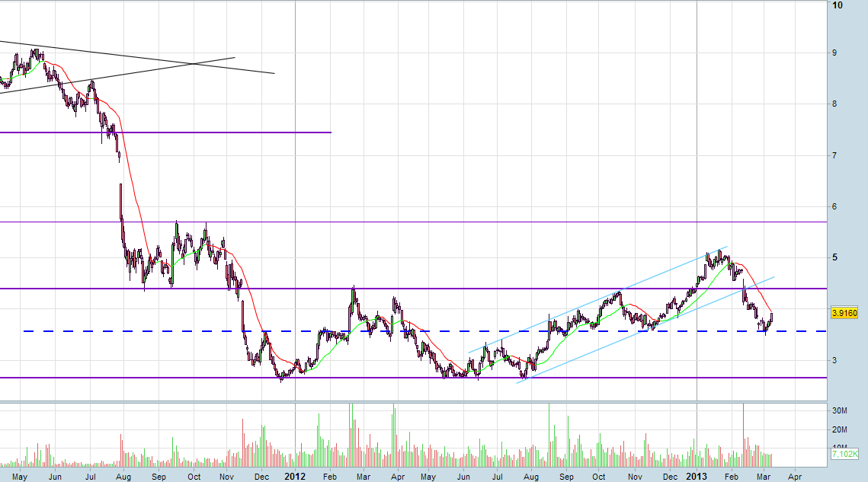Click price axis label 6
This screenshot has height=482, width=868.
834,206
